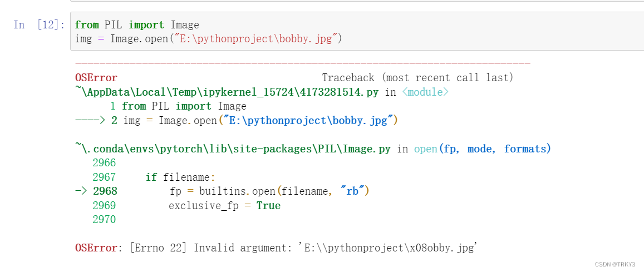Click line '2968 fp = builtins.open(filename, "rb")'
The height and width of the screenshot is (272, 644).
tap(222, 191)
